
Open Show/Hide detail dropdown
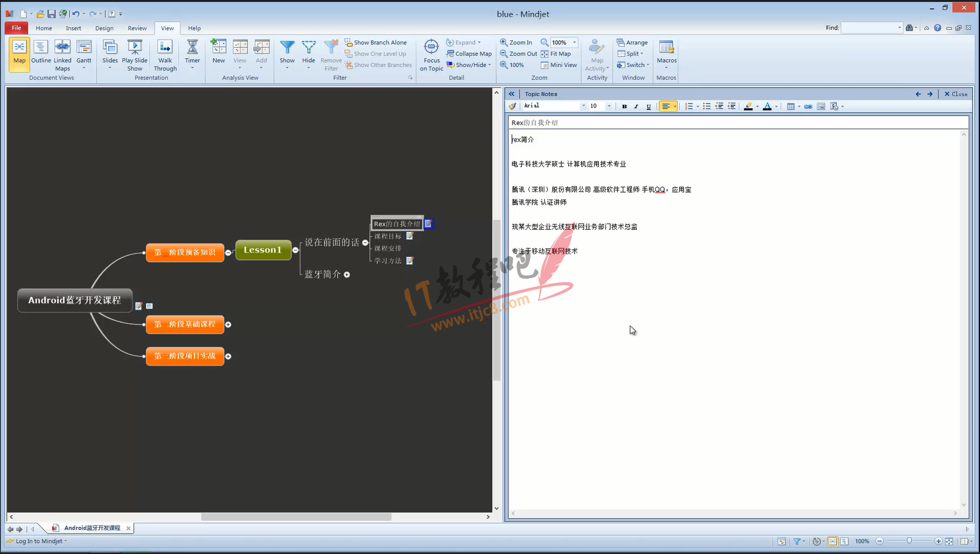[x=469, y=65]
